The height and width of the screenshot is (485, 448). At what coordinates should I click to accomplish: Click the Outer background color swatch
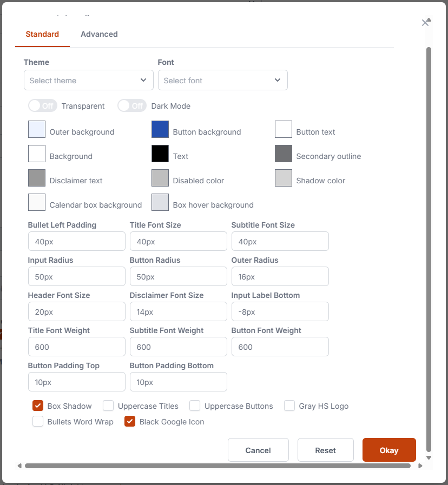(x=37, y=130)
